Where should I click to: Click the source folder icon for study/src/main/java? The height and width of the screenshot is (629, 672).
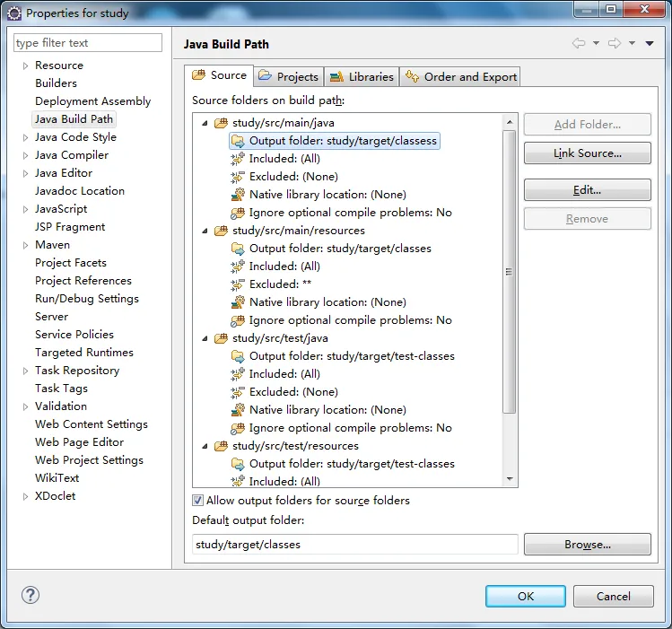pos(221,124)
